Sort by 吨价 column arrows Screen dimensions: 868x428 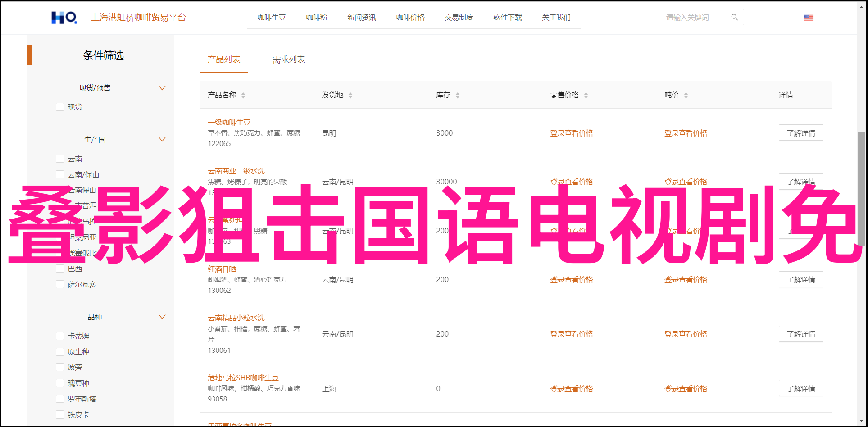click(x=686, y=95)
